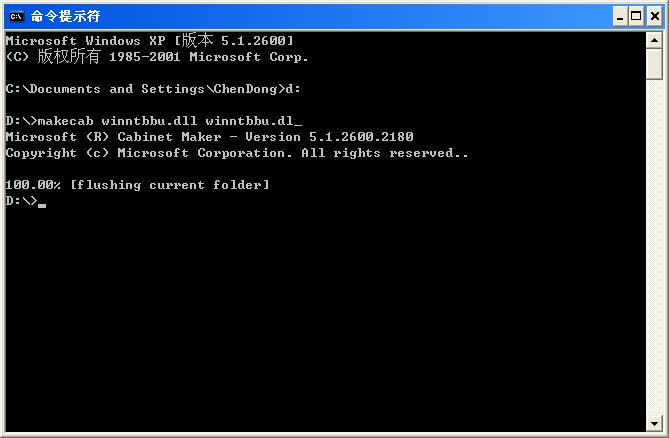Click the Microsoft Windows XP version line
669x438 pixels.
pyautogui.click(x=150, y=41)
